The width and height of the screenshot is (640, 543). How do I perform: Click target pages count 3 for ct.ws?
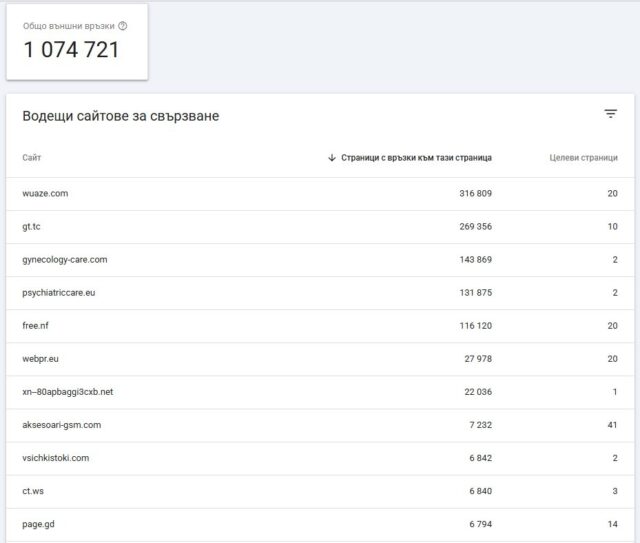(x=615, y=491)
